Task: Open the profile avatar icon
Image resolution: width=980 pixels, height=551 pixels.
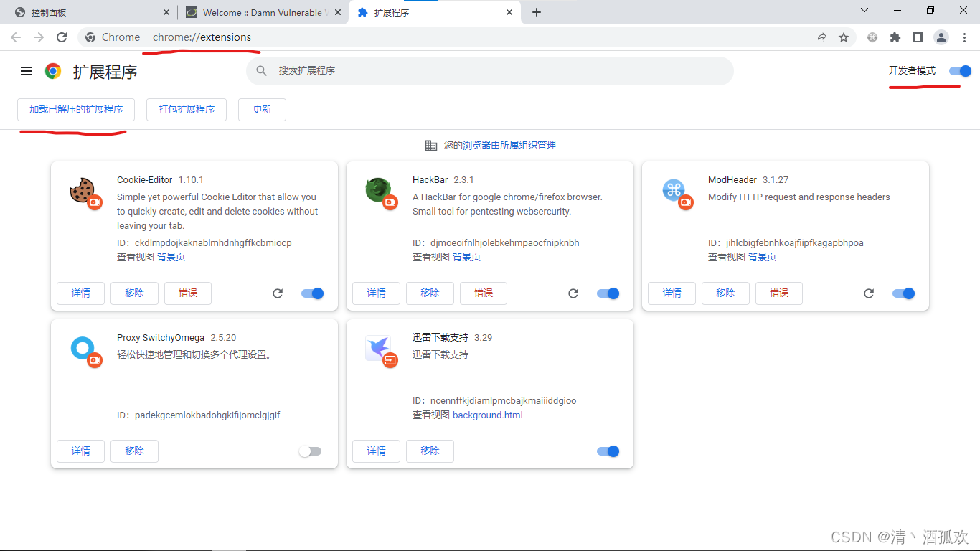Action: point(941,37)
